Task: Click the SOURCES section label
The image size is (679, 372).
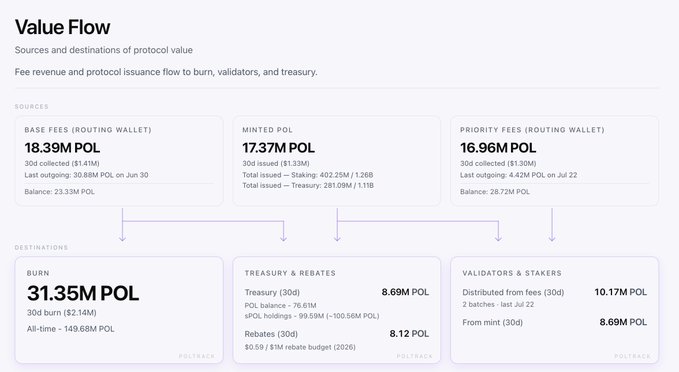Action: pyautogui.click(x=32, y=107)
